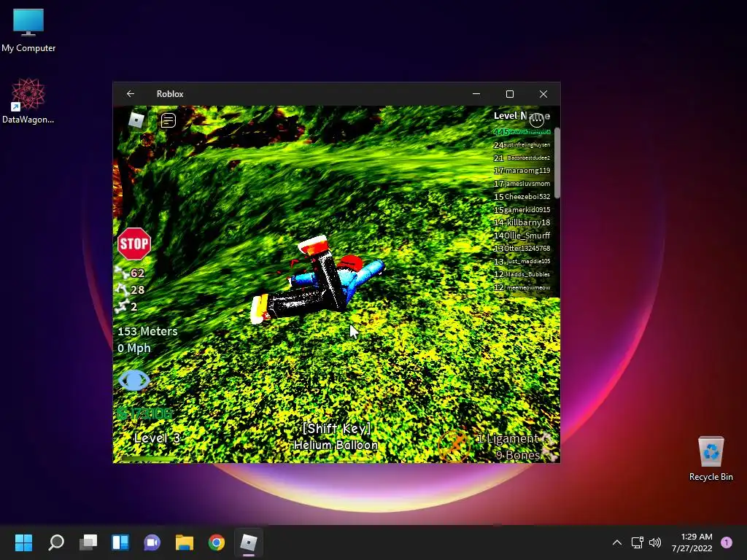Select leaderboard player Ollie_Smurff
This screenshot has height=560, width=747.
click(522, 236)
